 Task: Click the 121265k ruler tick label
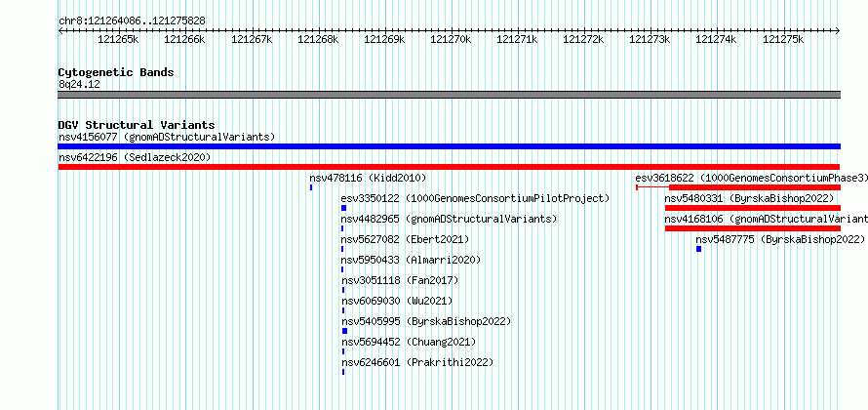point(118,39)
